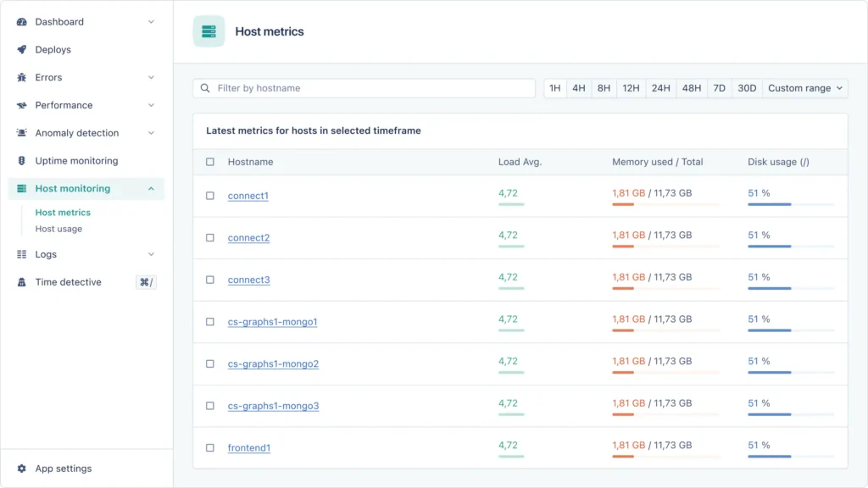Open the connect3 host details

tap(248, 280)
